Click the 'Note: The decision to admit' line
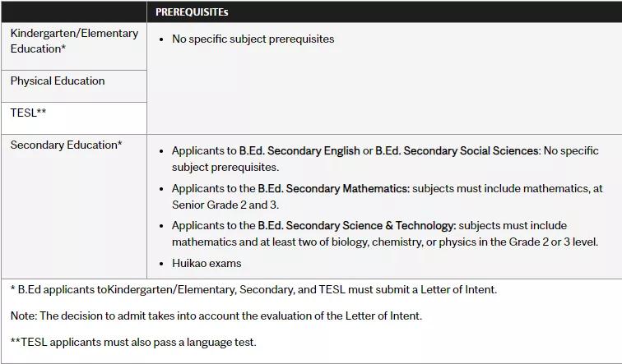The width and height of the screenshot is (622, 364). (x=216, y=316)
